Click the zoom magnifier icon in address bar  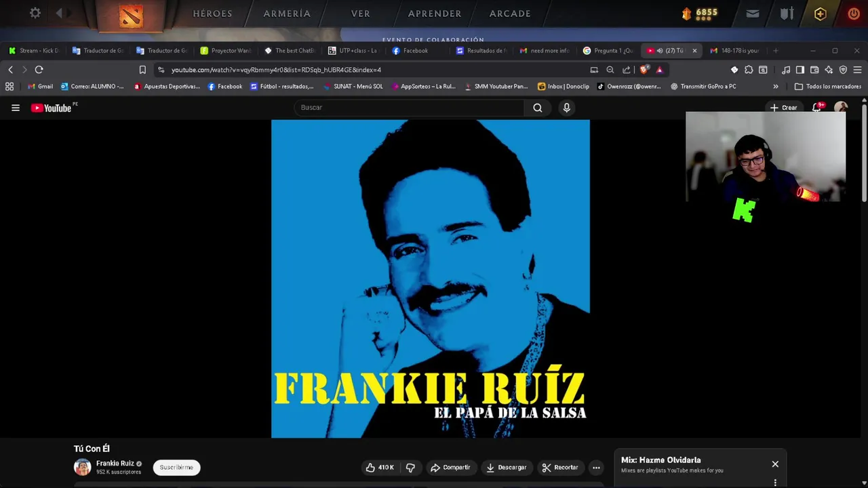click(x=610, y=69)
